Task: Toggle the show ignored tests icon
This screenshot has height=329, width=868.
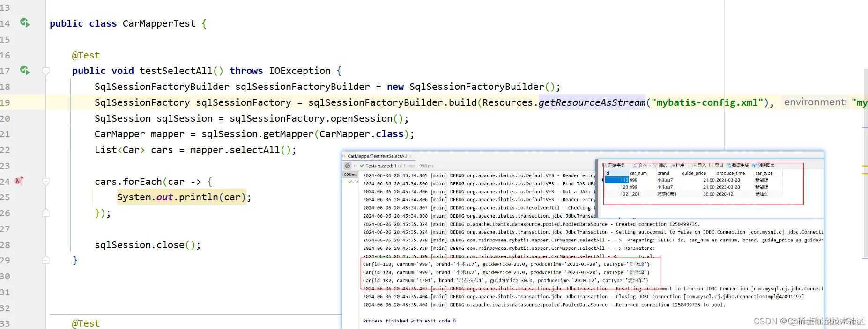Action: coord(348,166)
